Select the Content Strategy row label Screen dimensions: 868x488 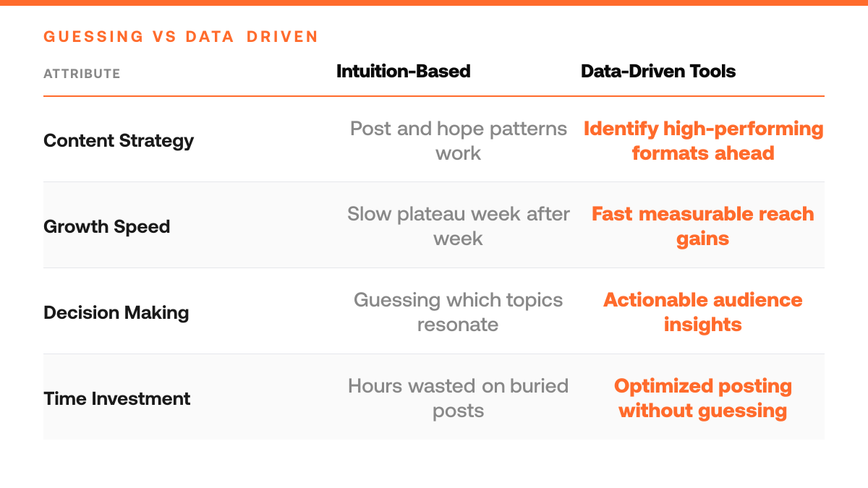[119, 140]
